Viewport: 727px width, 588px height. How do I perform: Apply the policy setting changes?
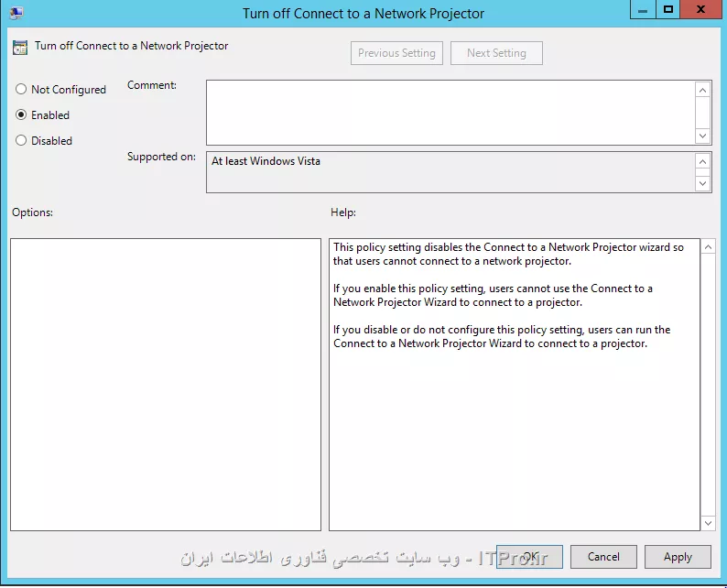678,557
